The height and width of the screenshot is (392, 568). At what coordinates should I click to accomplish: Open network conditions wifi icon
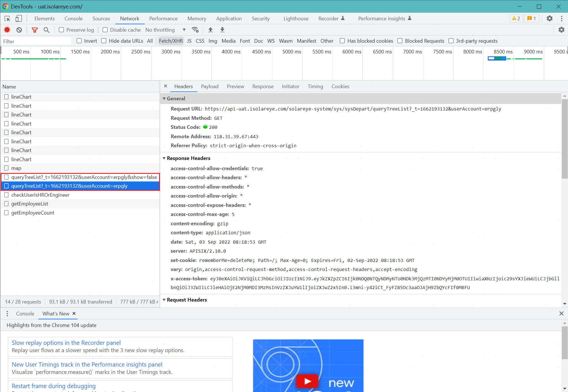[195, 30]
